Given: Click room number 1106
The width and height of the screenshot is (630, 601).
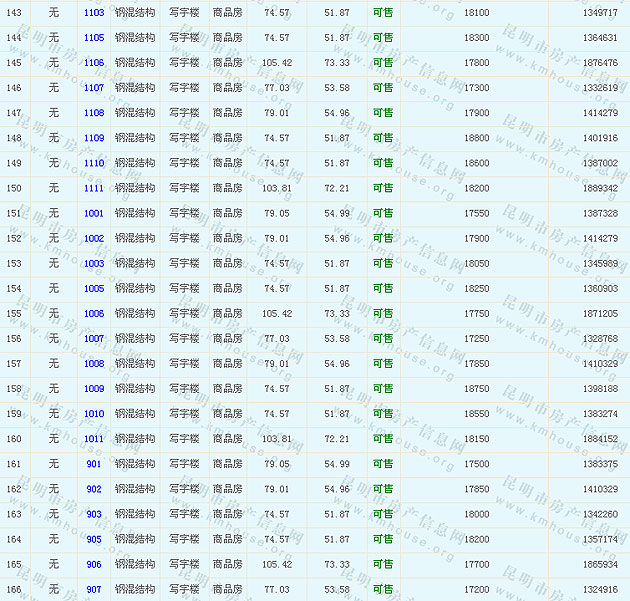Looking at the screenshot, I should point(94,63).
